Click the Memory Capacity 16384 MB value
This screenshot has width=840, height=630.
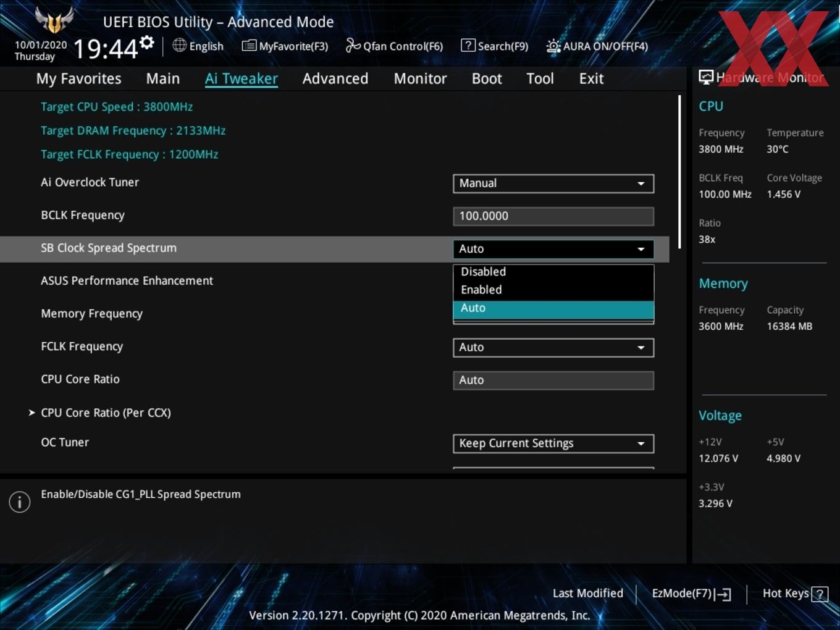pos(789,327)
